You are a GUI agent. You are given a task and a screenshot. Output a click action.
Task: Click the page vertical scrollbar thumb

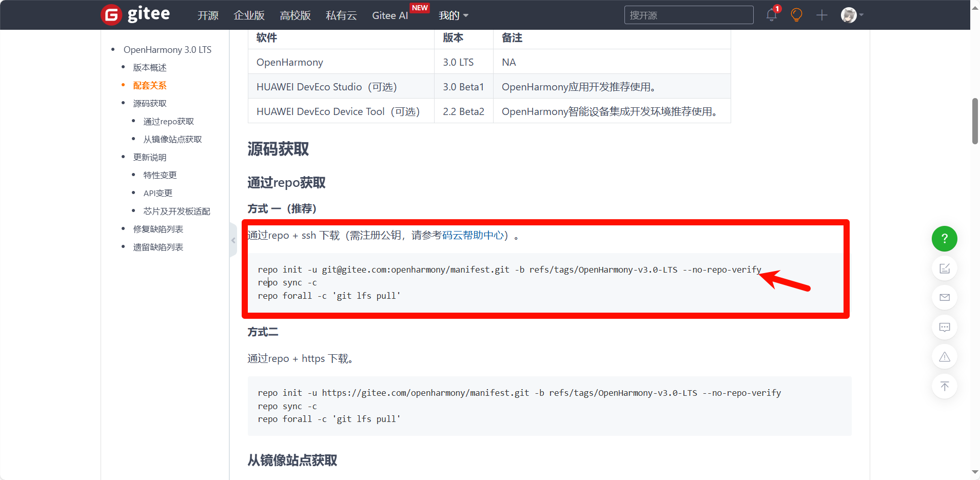[x=975, y=121]
